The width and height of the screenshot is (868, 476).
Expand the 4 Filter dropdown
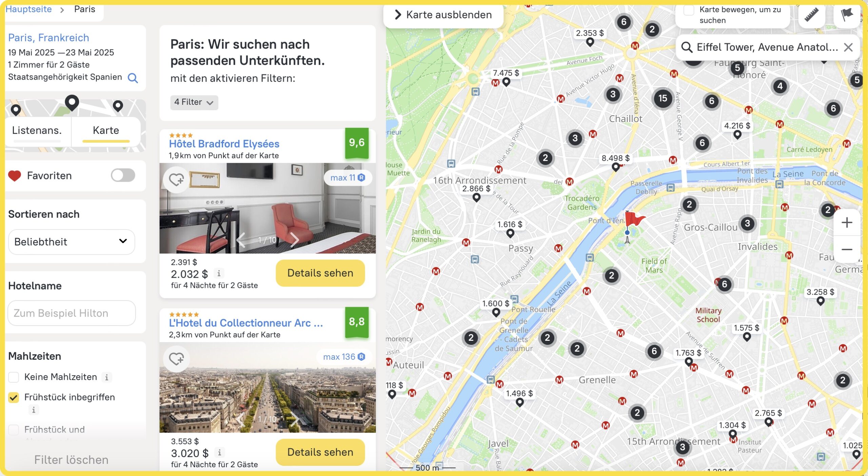click(194, 102)
